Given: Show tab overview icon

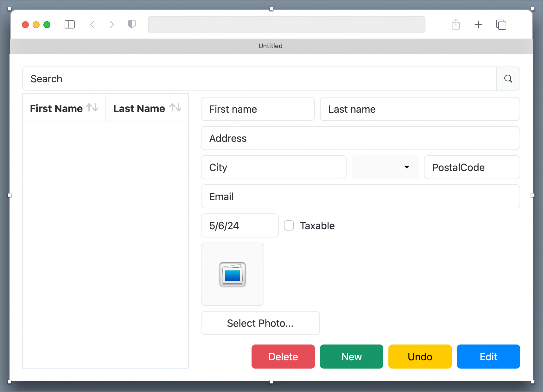Looking at the screenshot, I should [x=501, y=24].
